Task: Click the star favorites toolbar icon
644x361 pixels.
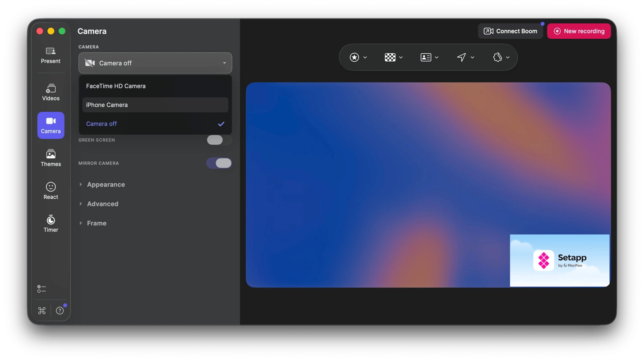Action: pos(354,57)
